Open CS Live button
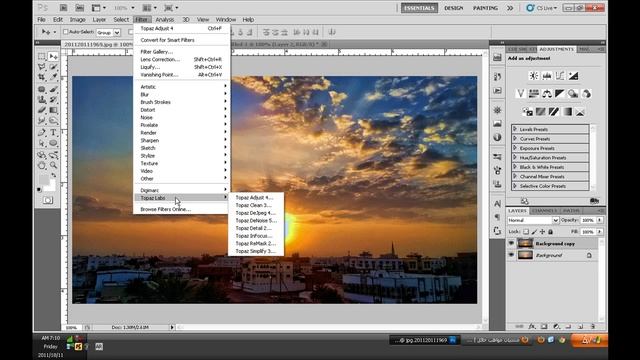This screenshot has width=640, height=360. coord(542,8)
